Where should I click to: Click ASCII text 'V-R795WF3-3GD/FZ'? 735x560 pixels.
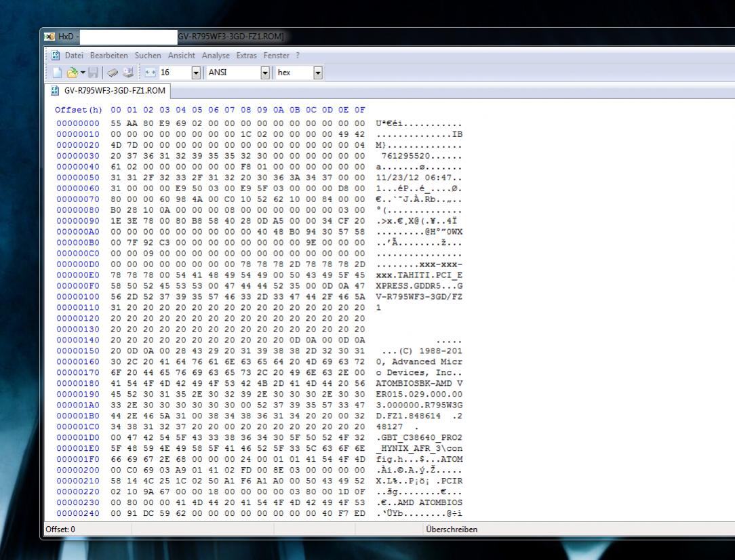point(419,297)
